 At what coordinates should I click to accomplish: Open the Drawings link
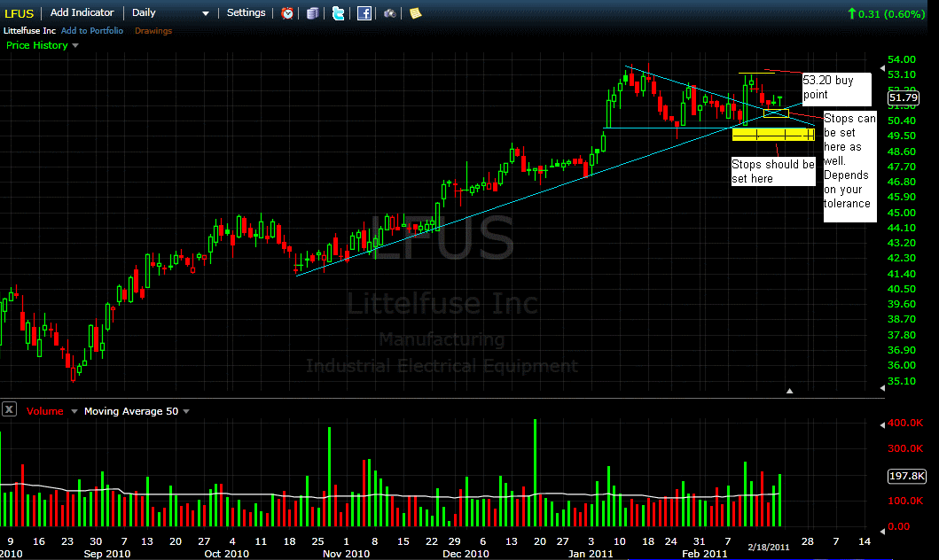[x=153, y=30]
